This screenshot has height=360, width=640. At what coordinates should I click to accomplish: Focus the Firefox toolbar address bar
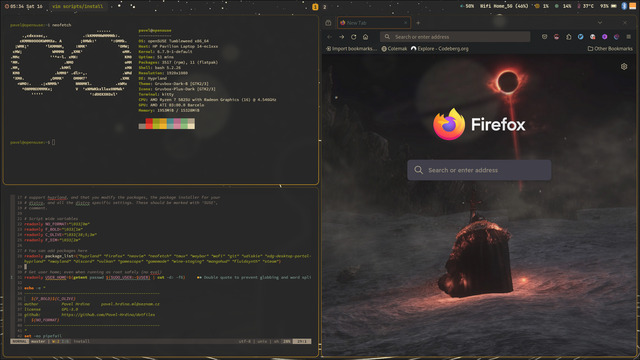[x=455, y=37]
